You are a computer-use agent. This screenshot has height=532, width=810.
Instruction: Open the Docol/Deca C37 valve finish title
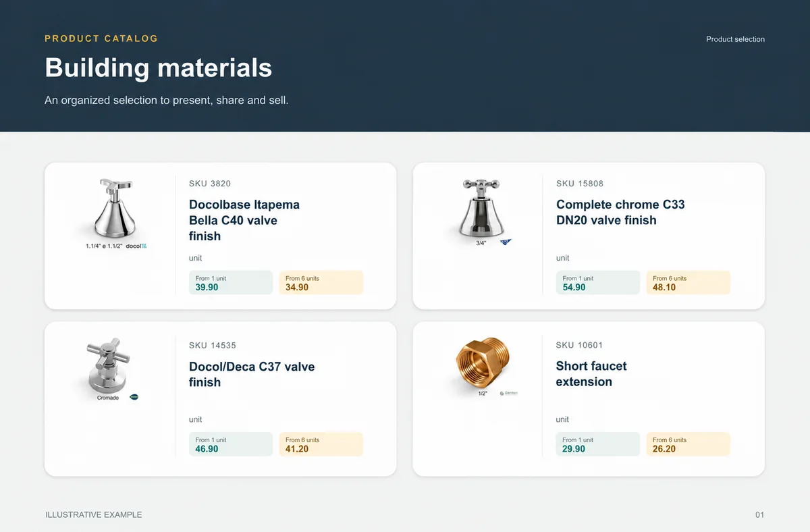click(252, 375)
